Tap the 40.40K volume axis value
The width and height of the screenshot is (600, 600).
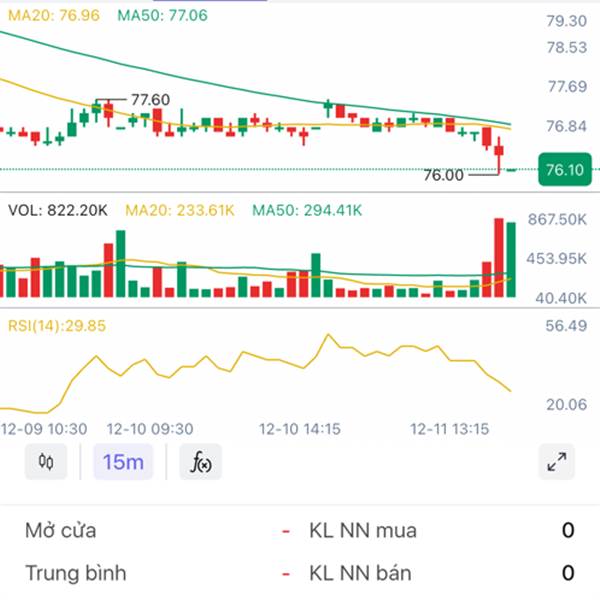[x=561, y=298]
